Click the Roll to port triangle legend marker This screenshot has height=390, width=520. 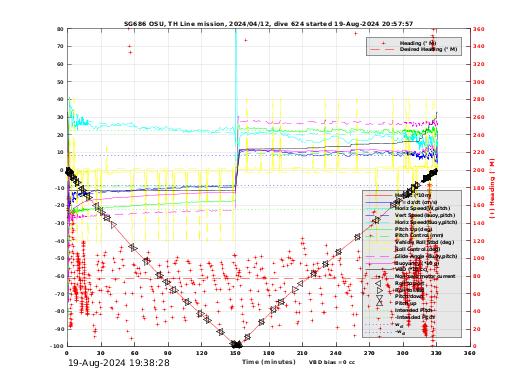click(379, 283)
